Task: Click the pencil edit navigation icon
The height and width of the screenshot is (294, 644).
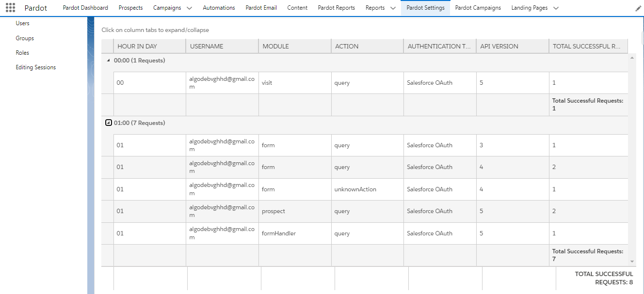Action: click(638, 8)
